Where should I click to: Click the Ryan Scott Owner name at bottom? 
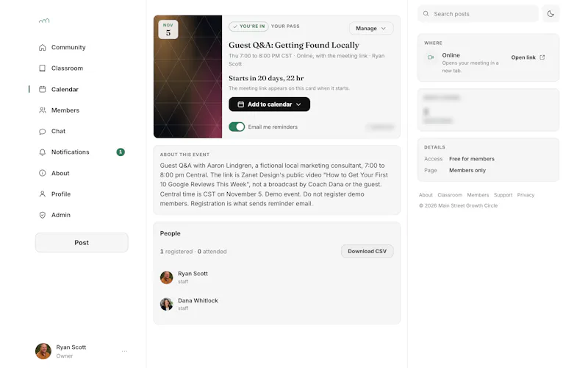click(x=71, y=347)
